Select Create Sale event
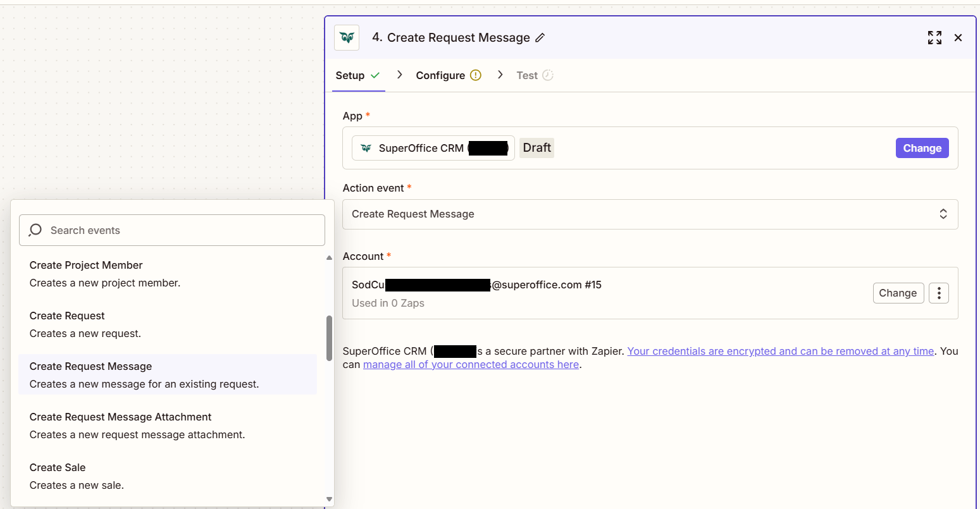Screen dimensions: 980x509 pyautogui.click(x=168, y=476)
